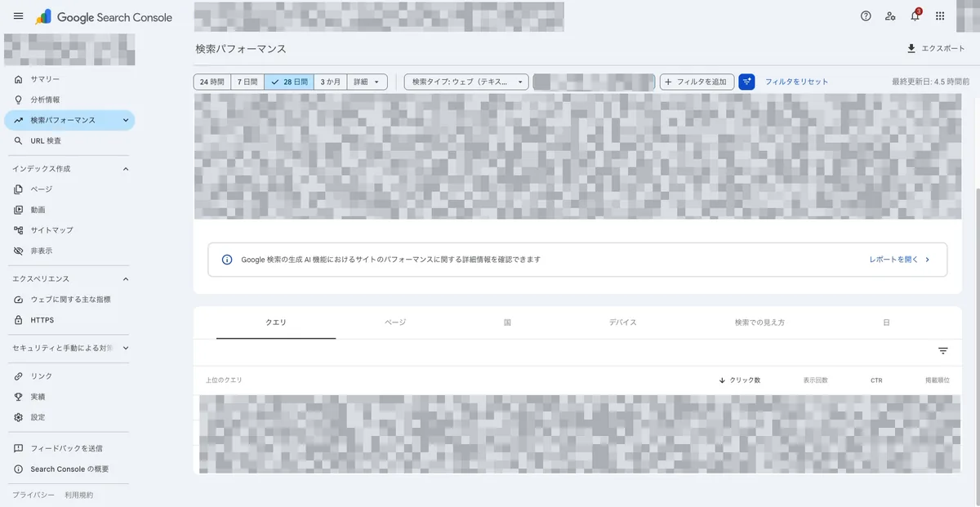
Task: Expand the 検索パフォーマンス sidebar chevron
Action: click(x=125, y=120)
